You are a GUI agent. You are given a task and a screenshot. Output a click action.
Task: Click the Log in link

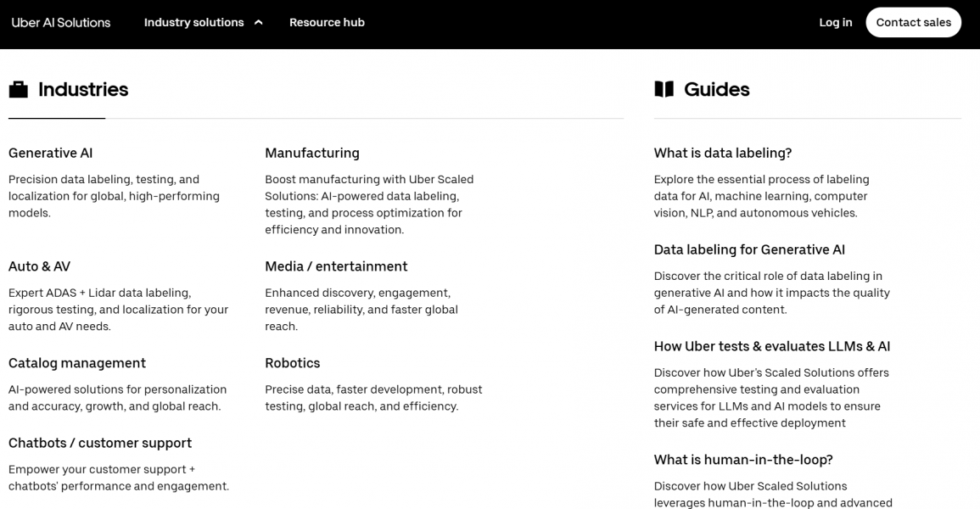(x=835, y=23)
